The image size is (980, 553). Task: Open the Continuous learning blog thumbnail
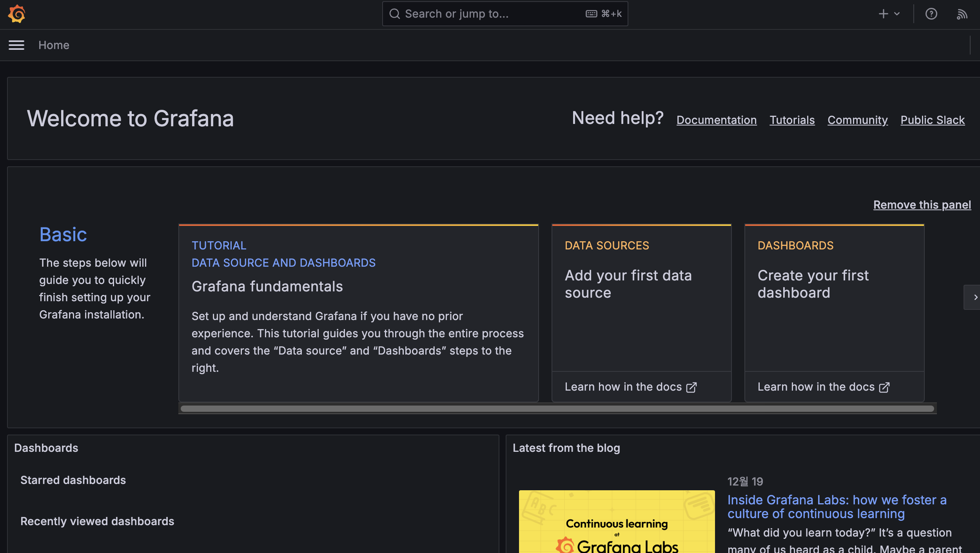point(617,522)
